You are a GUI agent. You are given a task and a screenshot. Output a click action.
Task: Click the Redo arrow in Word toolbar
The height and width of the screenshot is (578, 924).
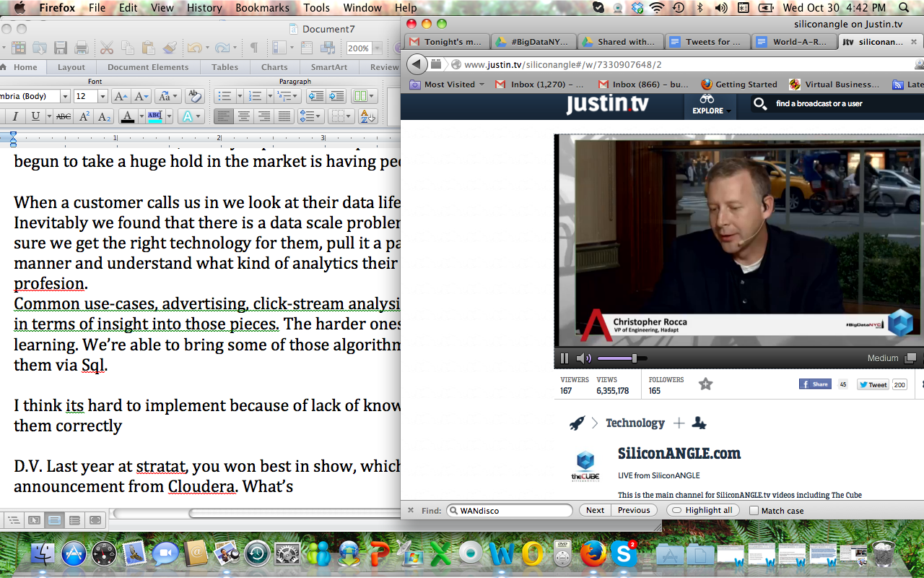[221, 48]
